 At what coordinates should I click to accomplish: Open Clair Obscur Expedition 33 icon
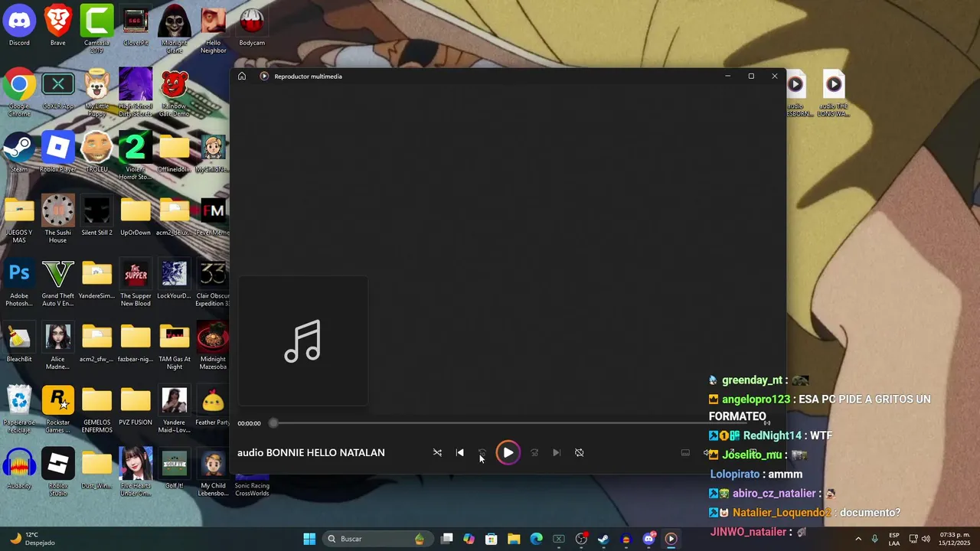click(x=213, y=283)
